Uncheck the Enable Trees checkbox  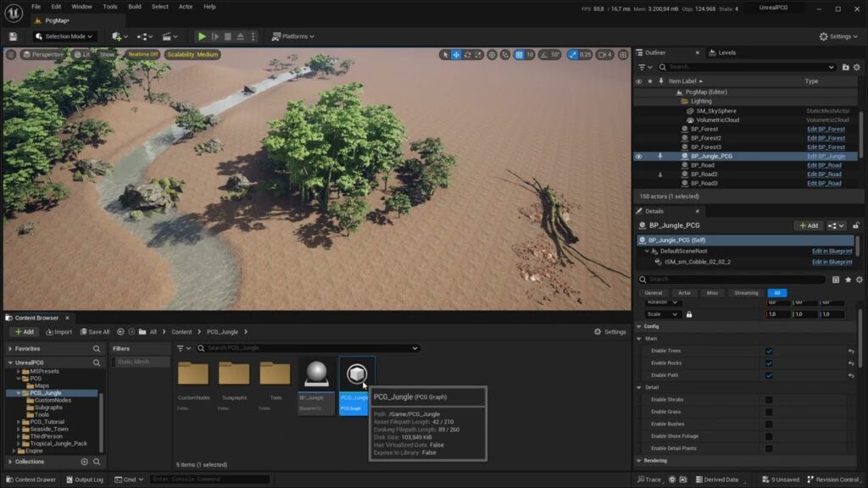(x=769, y=351)
